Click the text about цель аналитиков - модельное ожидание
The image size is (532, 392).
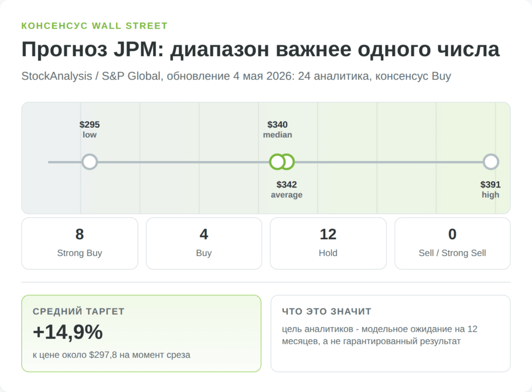pos(380,335)
